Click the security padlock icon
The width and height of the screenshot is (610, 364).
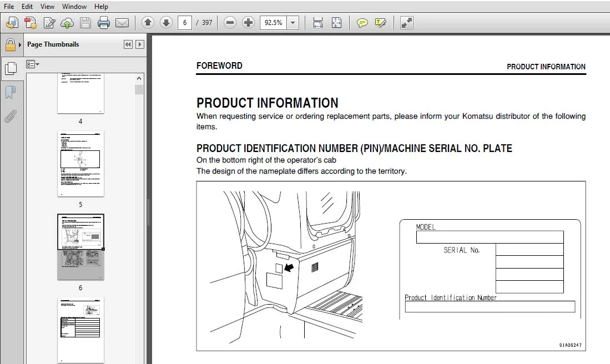pyautogui.click(x=11, y=45)
